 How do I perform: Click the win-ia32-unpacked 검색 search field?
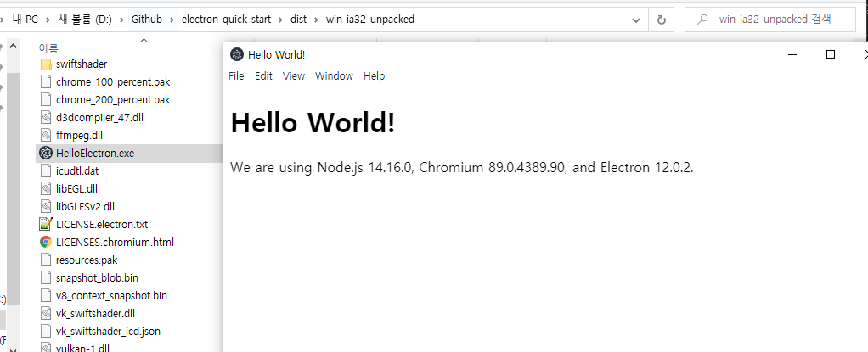771,20
